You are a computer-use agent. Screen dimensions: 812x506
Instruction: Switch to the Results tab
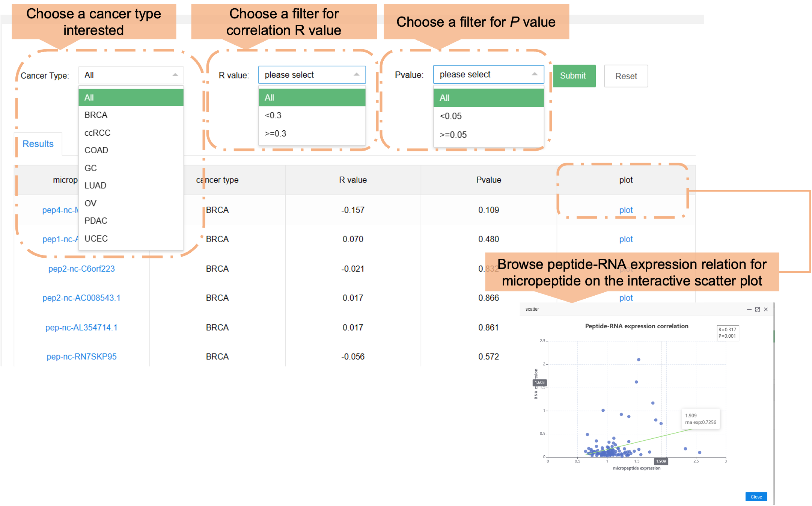click(38, 144)
